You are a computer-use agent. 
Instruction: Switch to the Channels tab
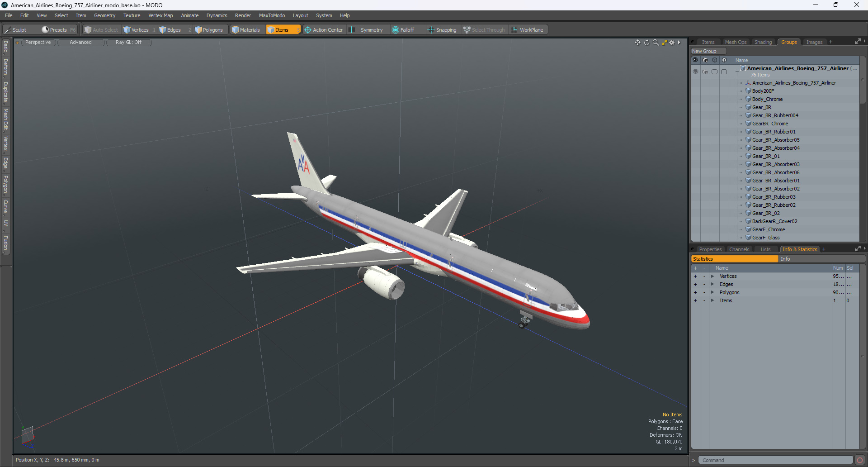[739, 249]
